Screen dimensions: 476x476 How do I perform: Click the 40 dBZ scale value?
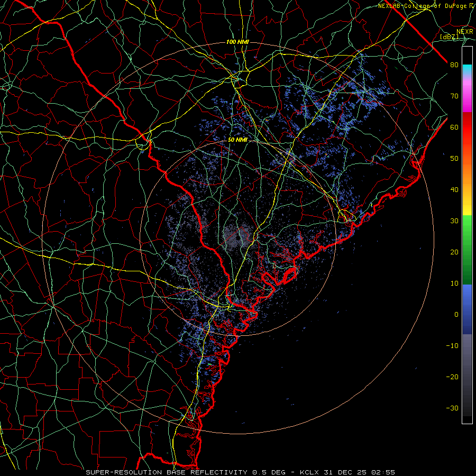454,190
